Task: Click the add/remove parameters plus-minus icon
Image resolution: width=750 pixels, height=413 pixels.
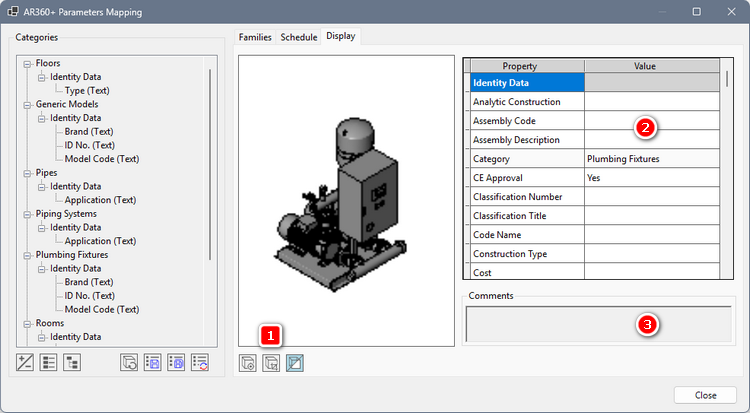Action: [27, 362]
